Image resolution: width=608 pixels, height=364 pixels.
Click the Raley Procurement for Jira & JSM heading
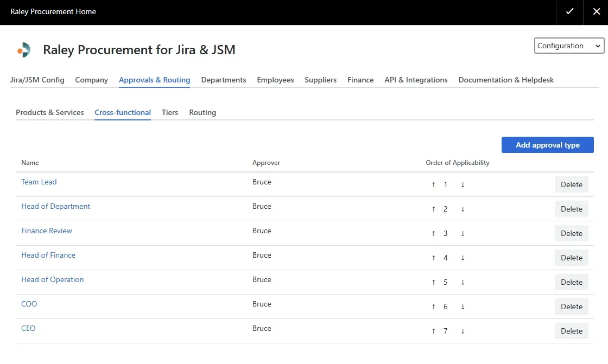[x=139, y=49]
